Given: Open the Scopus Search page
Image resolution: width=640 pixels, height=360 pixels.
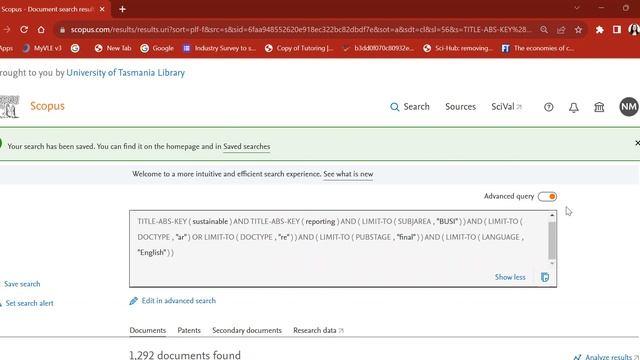Looking at the screenshot, I should tap(410, 107).
